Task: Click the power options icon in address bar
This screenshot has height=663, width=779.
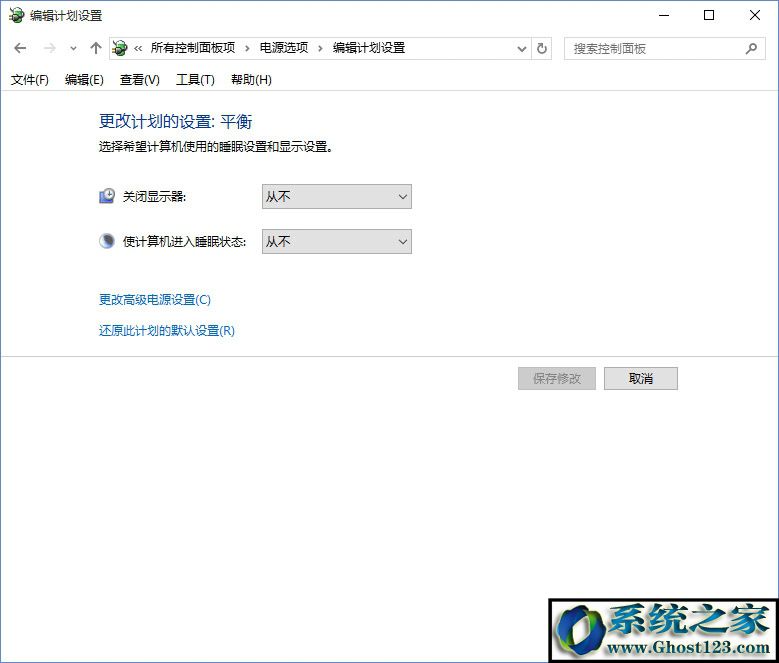Action: pyautogui.click(x=120, y=48)
